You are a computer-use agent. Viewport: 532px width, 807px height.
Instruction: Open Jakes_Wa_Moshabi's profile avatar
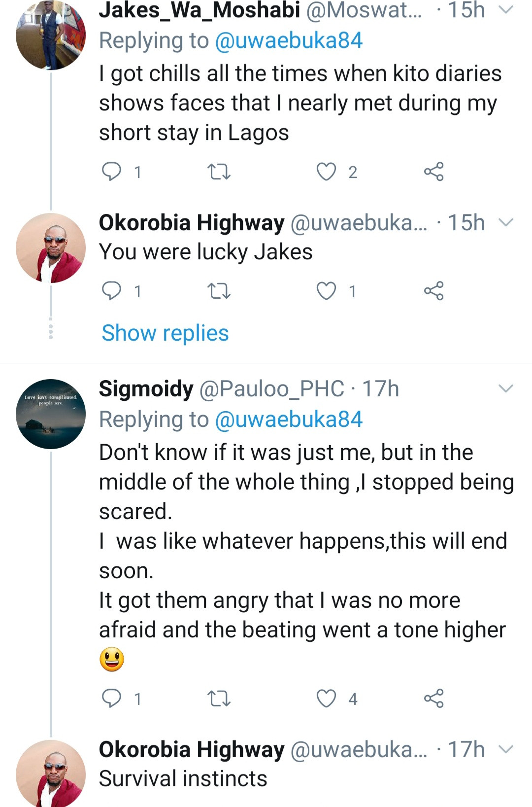pyautogui.click(x=51, y=35)
